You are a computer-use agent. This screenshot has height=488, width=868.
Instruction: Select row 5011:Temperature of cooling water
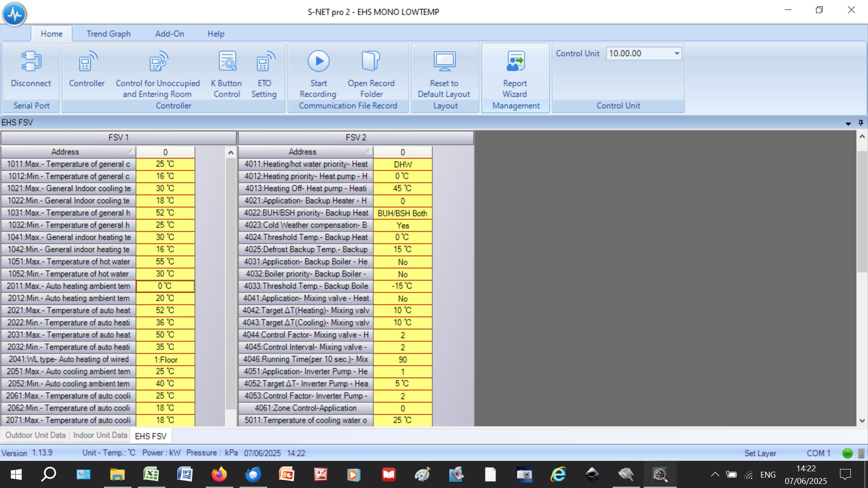[306, 420]
